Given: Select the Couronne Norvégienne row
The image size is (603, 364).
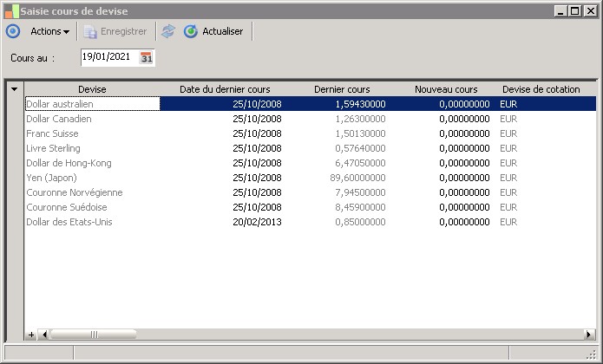Looking at the screenshot, I should pyautogui.click(x=311, y=192).
